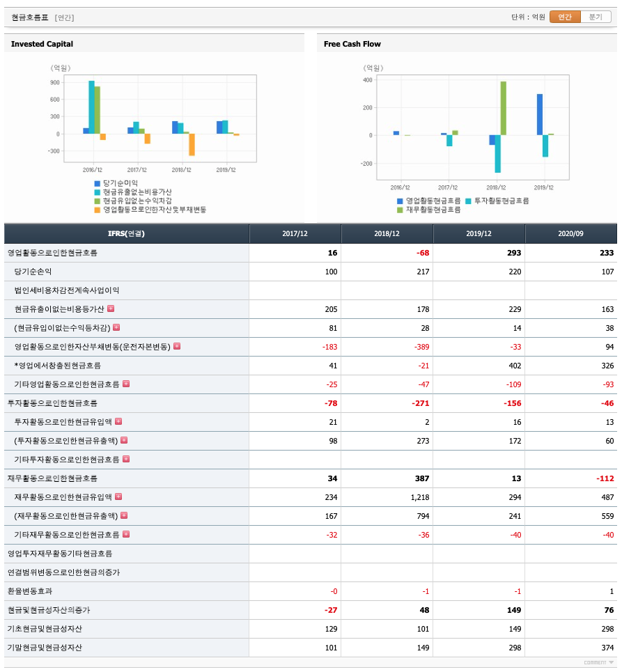Click the teal 투자활동현금흐름 legend swatch

click(469, 201)
